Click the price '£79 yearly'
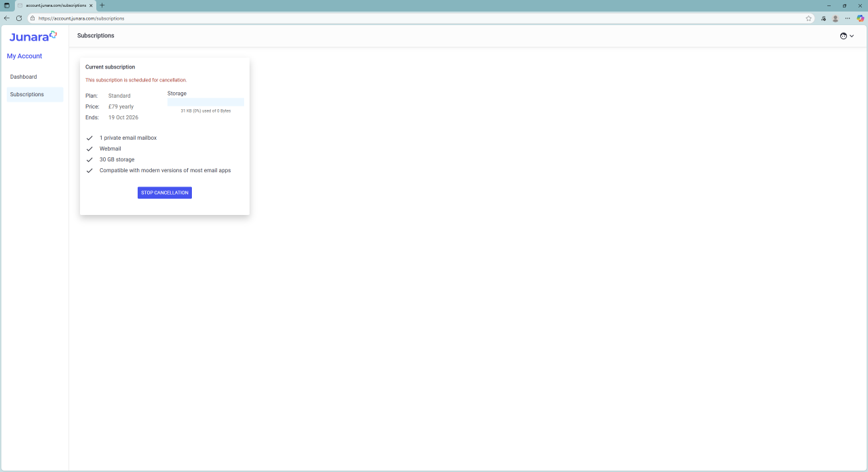 tap(121, 106)
